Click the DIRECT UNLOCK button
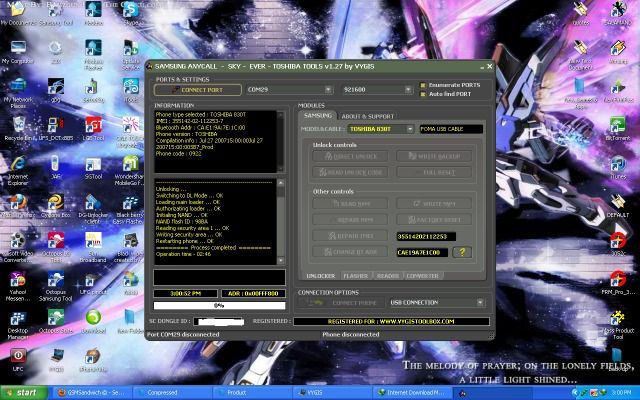This screenshot has width=640, height=400. coord(350,156)
